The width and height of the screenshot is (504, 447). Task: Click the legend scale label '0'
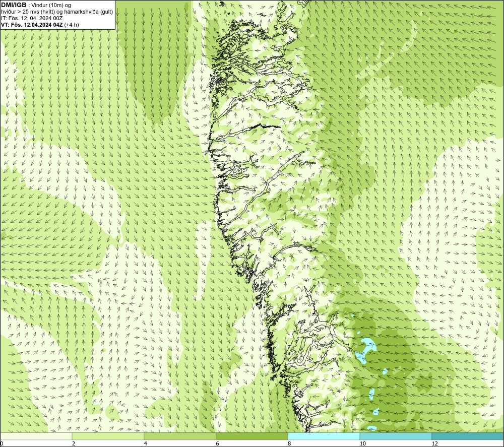pos(2,443)
